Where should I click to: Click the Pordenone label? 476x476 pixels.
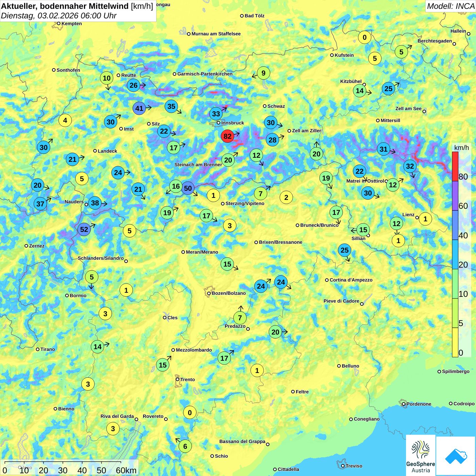tap(419, 404)
